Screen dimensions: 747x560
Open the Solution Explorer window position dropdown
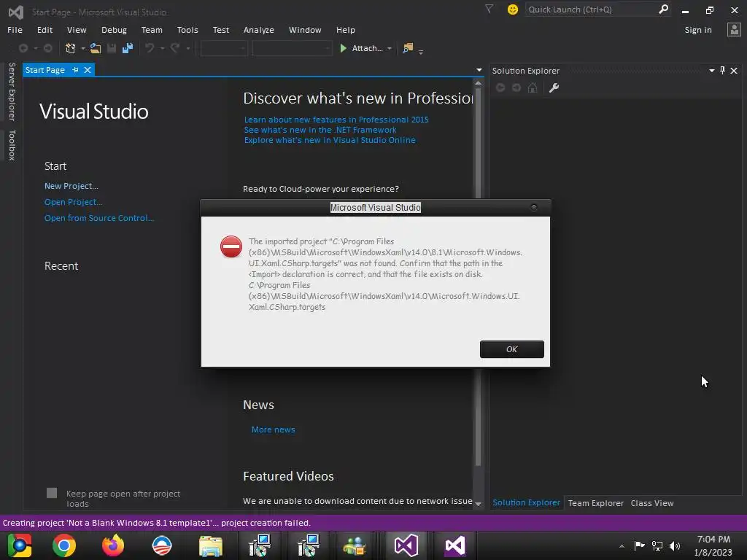tap(712, 71)
